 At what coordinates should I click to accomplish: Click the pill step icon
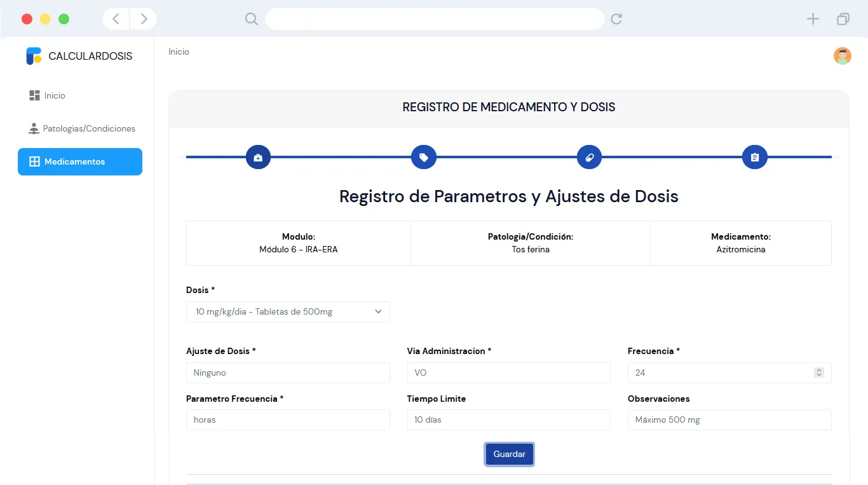pos(589,157)
